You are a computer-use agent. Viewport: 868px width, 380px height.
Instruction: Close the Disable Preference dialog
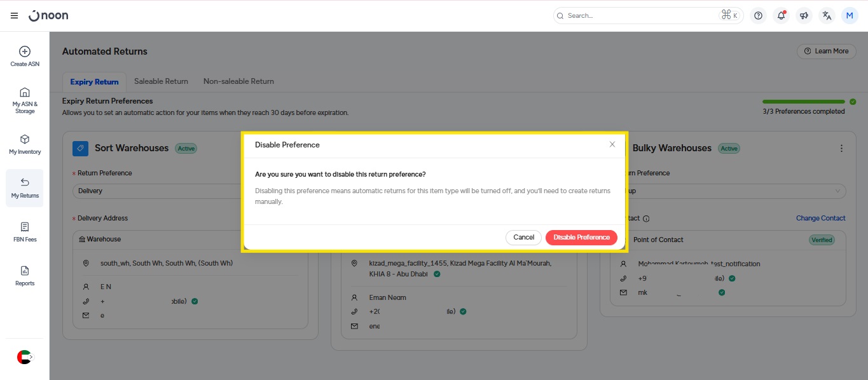[612, 144]
